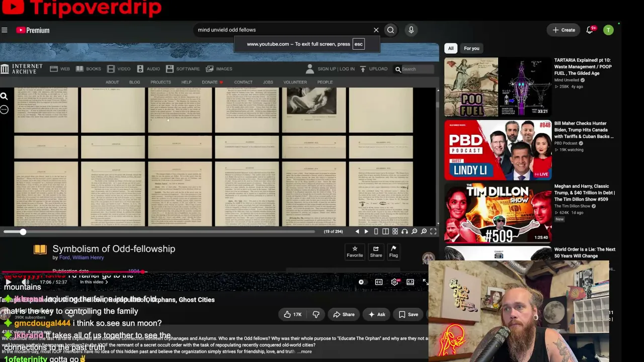Open the green 'T' account avatar menu
Image resolution: width=644 pixels, height=362 pixels.
[608, 30]
